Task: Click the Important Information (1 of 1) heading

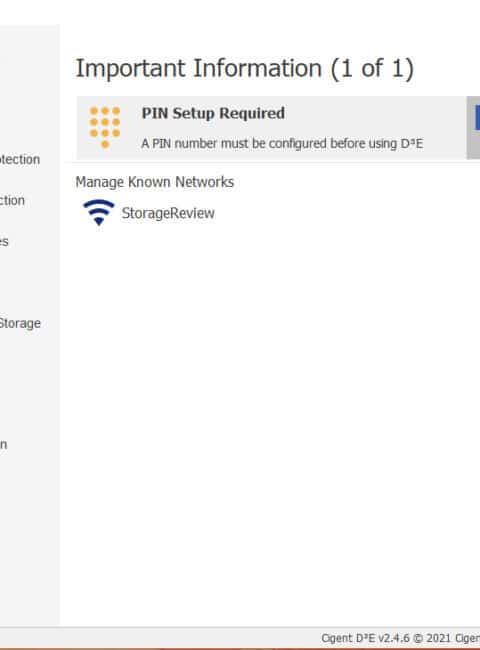Action: (245, 68)
